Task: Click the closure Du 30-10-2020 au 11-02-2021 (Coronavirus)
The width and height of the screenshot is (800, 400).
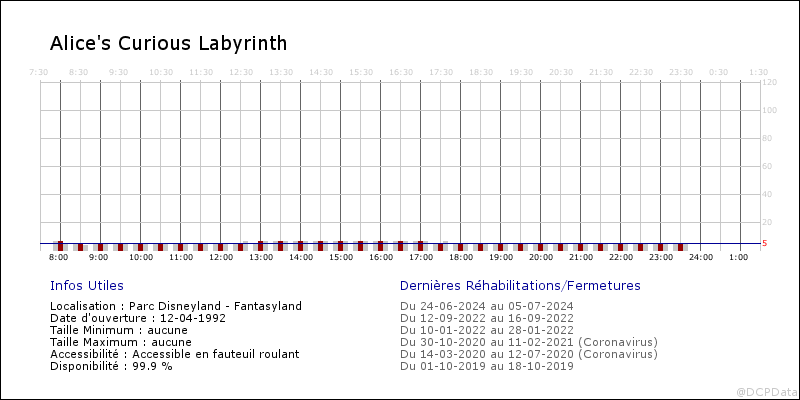Action: click(529, 342)
